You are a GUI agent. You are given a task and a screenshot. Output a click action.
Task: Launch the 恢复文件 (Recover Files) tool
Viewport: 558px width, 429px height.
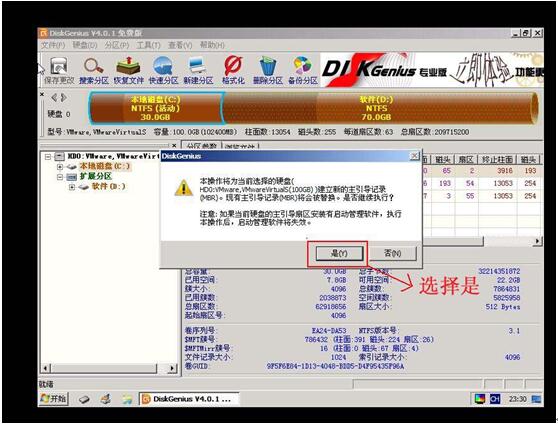pyautogui.click(x=128, y=70)
